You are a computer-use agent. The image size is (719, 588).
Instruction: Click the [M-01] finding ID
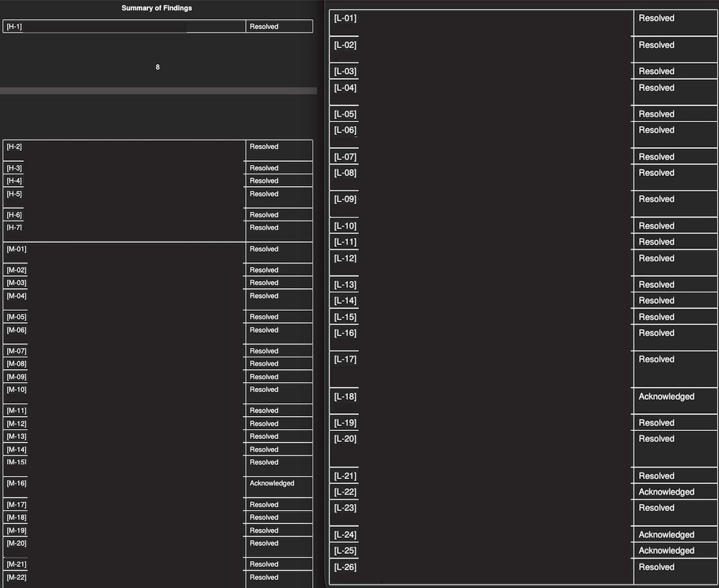16,249
